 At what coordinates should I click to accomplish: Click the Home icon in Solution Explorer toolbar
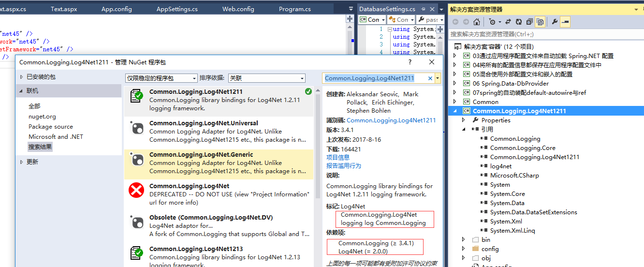[x=477, y=22]
